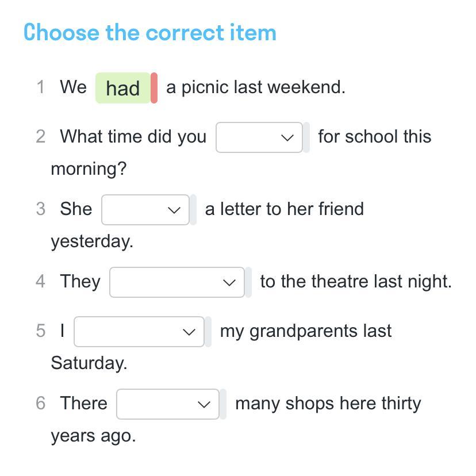
Task: Expand the dropdown after "There"
Action: coord(167,404)
